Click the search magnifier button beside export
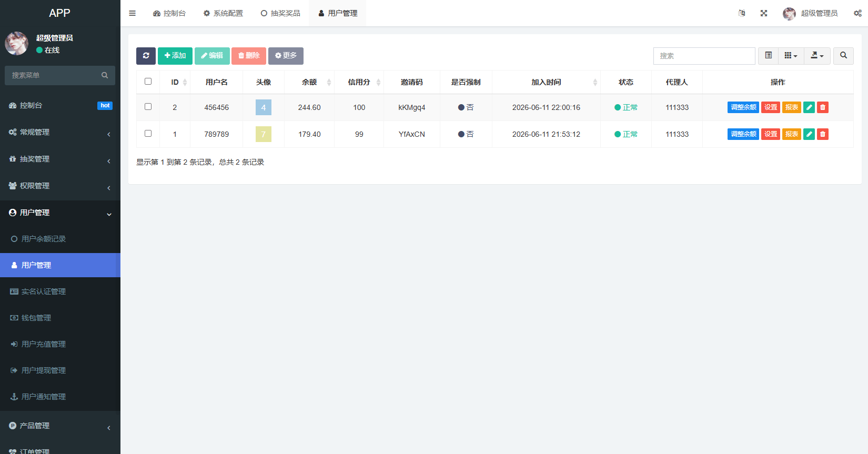 pyautogui.click(x=843, y=56)
